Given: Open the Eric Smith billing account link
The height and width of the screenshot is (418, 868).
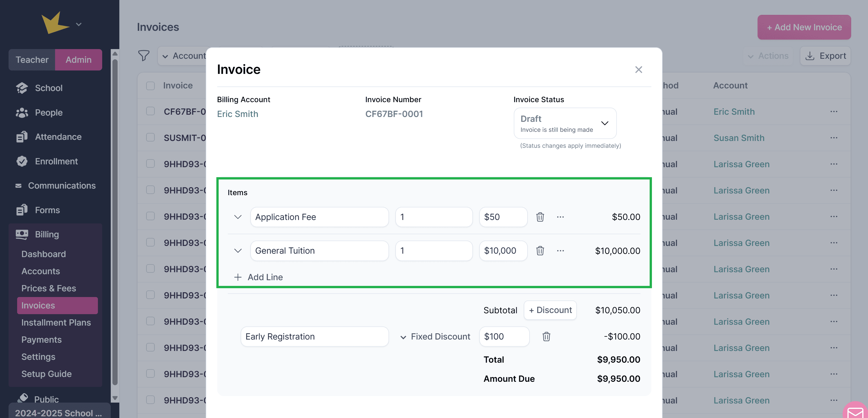Looking at the screenshot, I should click(x=237, y=114).
